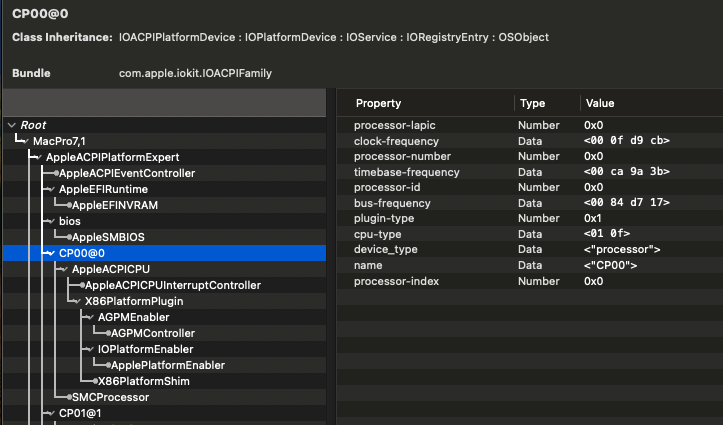Collapse the X86PlatformPlugin disclosure arrow
Image resolution: width=723 pixels, height=425 pixels.
click(77, 301)
